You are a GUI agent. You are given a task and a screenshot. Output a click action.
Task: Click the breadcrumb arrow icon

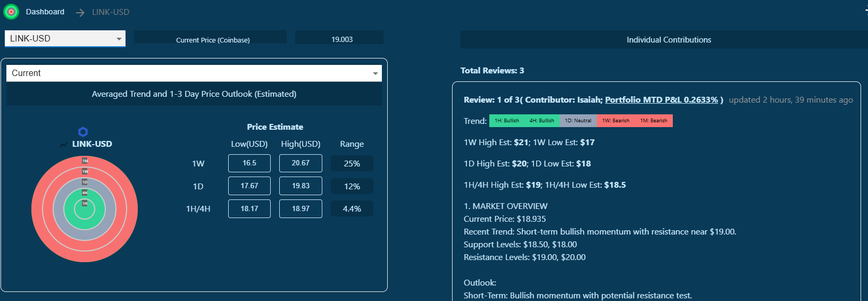click(80, 12)
